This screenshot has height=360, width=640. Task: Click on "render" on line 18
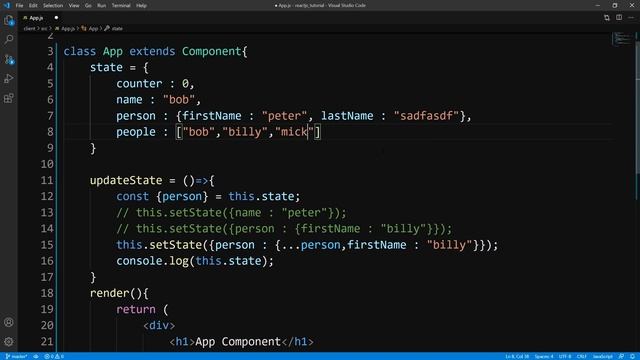pos(109,293)
